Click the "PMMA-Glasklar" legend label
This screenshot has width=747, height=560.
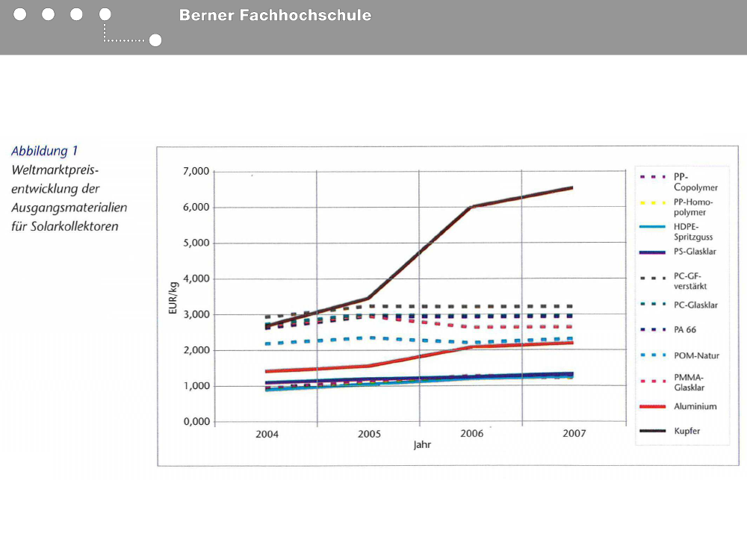point(689,382)
